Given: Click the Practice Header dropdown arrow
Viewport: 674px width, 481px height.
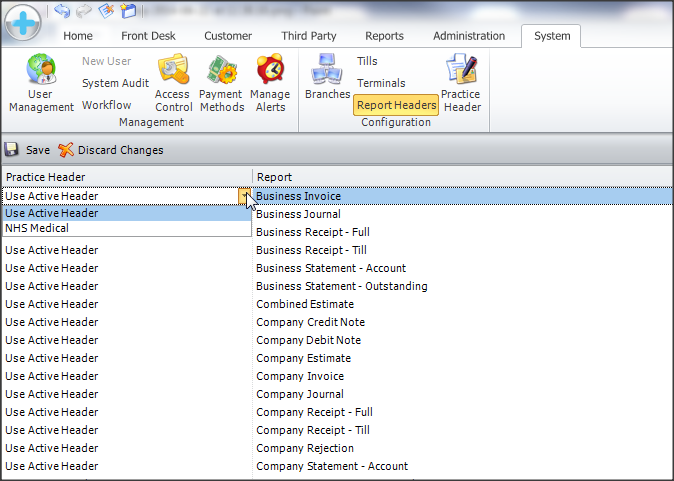Looking at the screenshot, I should [x=244, y=196].
